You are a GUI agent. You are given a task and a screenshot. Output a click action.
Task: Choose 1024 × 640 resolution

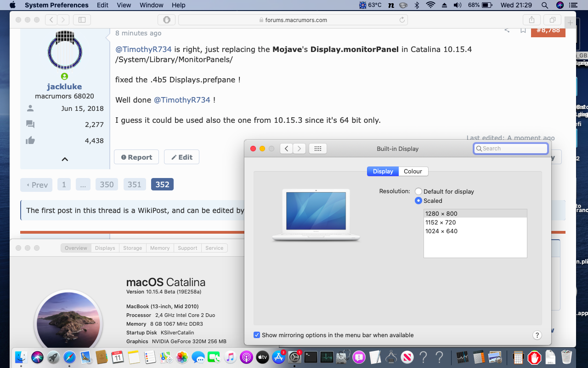pyautogui.click(x=475, y=231)
